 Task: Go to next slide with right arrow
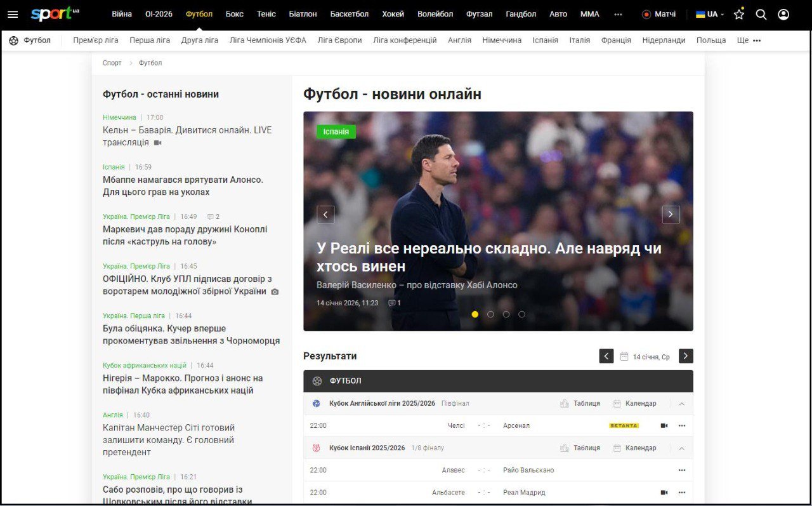pos(671,215)
